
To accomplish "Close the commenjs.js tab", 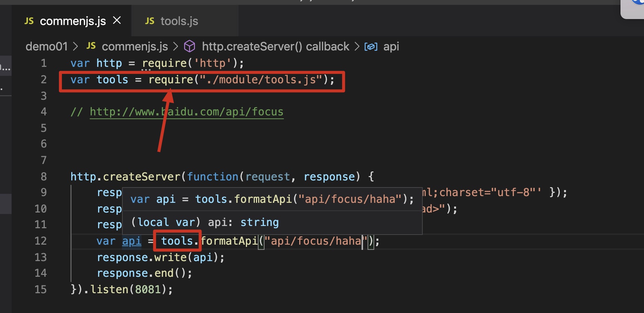I will coord(117,21).
